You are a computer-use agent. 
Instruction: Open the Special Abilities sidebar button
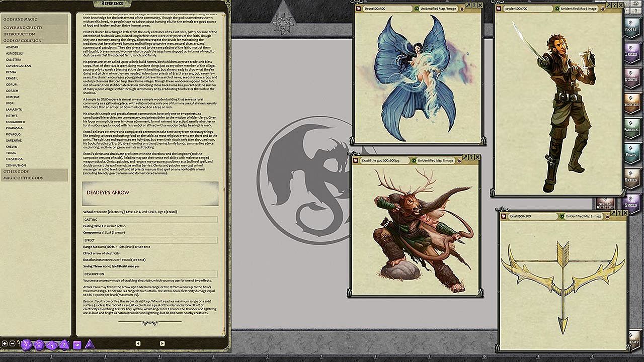click(x=606, y=204)
